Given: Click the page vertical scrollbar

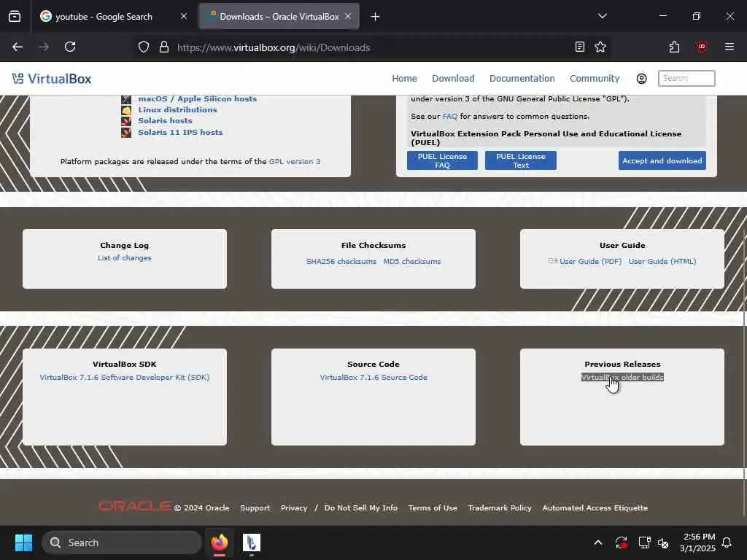Looking at the screenshot, I should (x=743, y=373).
